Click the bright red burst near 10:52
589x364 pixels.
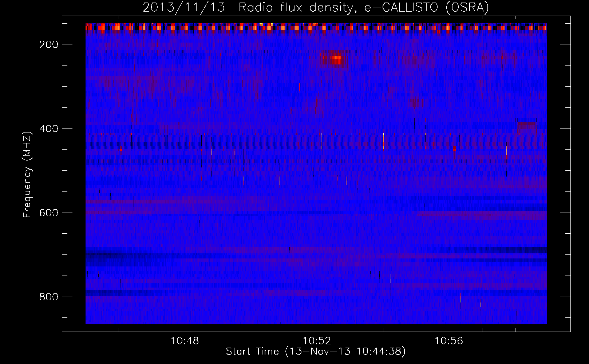332,59
